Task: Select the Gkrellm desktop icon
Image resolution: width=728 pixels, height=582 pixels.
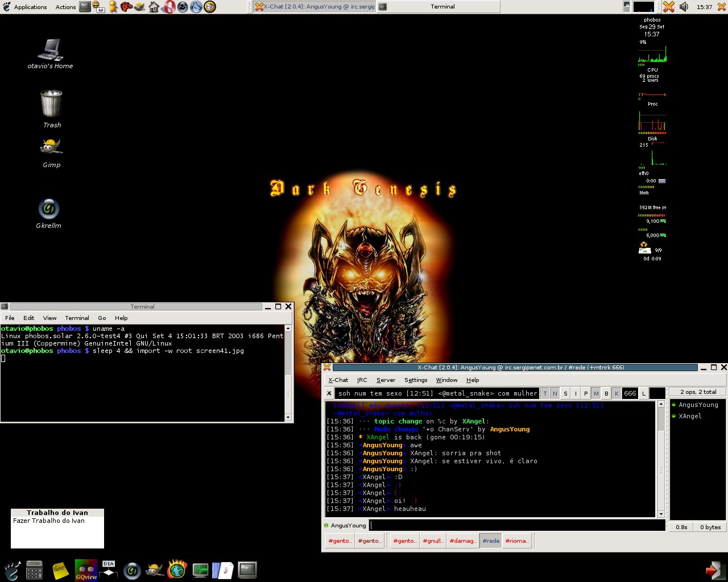Action: pyautogui.click(x=48, y=214)
